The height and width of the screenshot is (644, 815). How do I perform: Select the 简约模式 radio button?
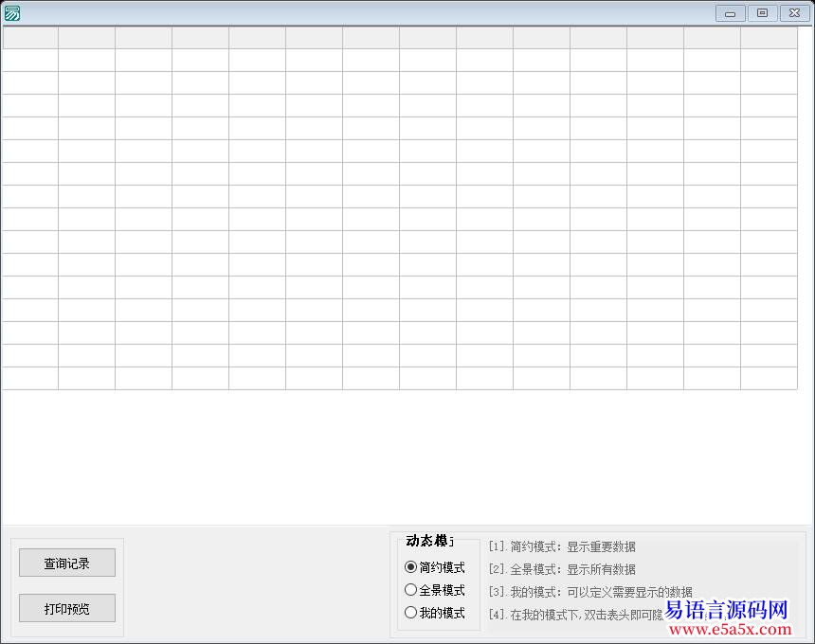[x=409, y=569]
